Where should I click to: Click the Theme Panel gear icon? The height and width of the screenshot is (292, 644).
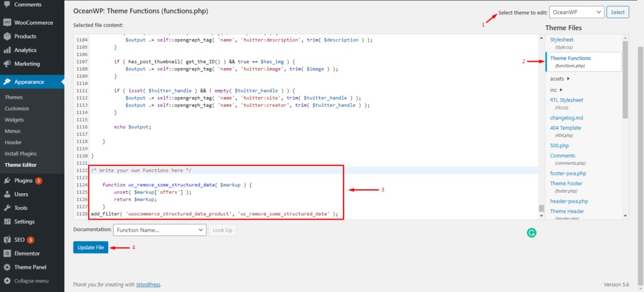click(x=7, y=267)
